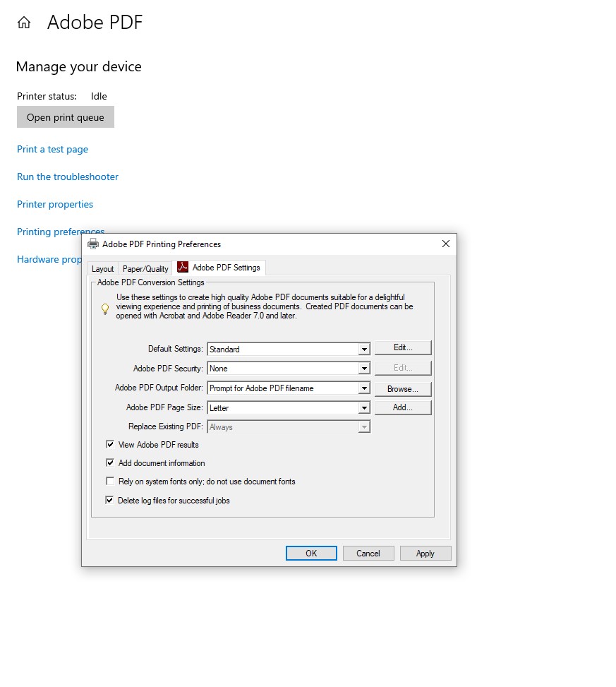Open the Default Settings dropdown
The width and height of the screenshot is (616, 687).
pyautogui.click(x=365, y=348)
